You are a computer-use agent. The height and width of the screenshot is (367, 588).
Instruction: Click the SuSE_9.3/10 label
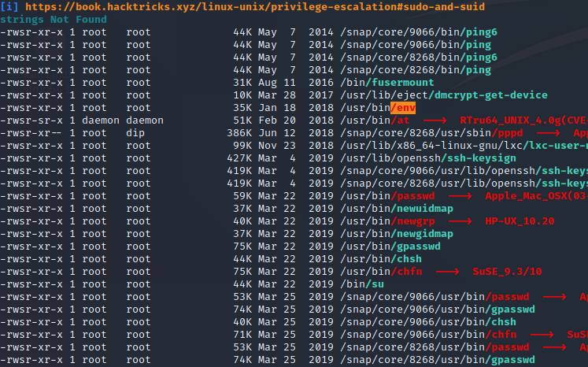508,272
